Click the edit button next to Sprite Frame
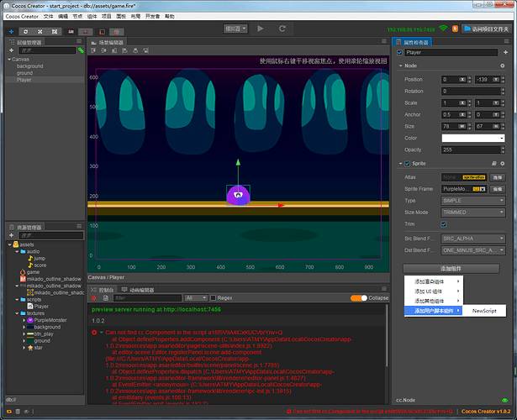Image resolution: width=517 pixels, height=420 pixels. (497, 189)
